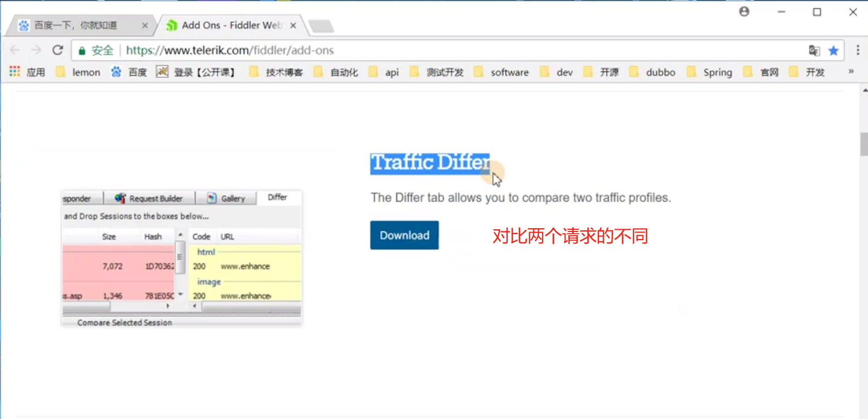868x419 pixels.
Task: Click the Differ tab description text
Action: (x=521, y=198)
